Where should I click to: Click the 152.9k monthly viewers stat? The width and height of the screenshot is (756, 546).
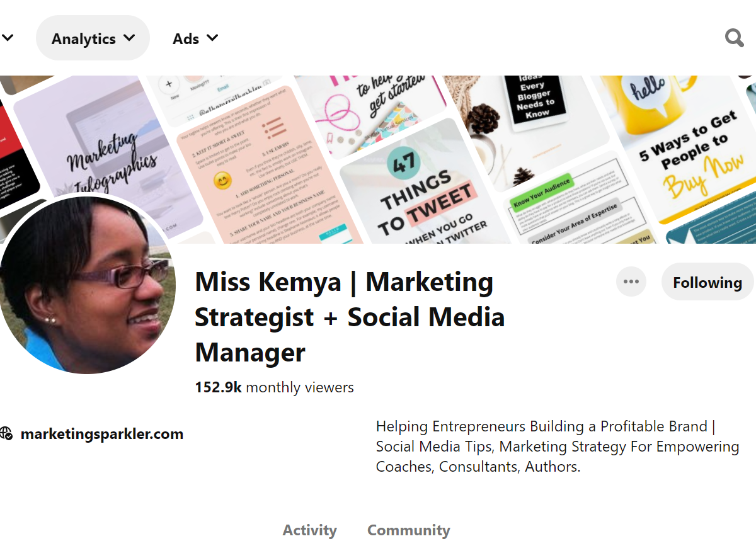tap(274, 387)
